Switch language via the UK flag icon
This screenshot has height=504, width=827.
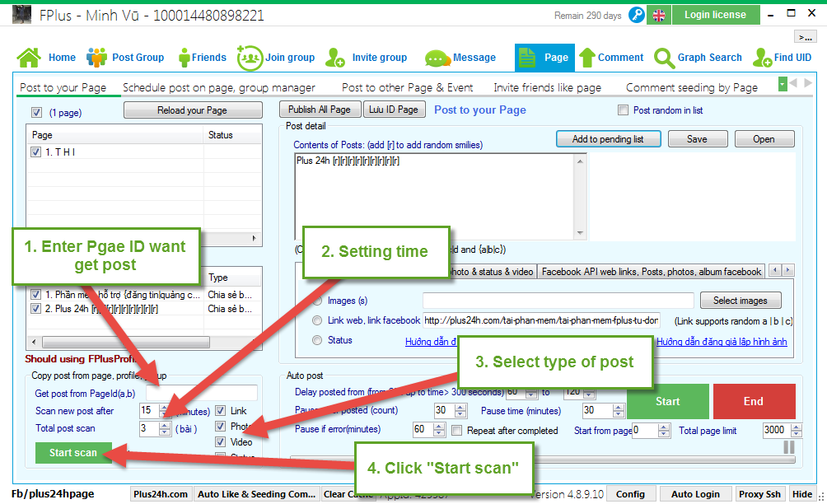click(x=659, y=16)
